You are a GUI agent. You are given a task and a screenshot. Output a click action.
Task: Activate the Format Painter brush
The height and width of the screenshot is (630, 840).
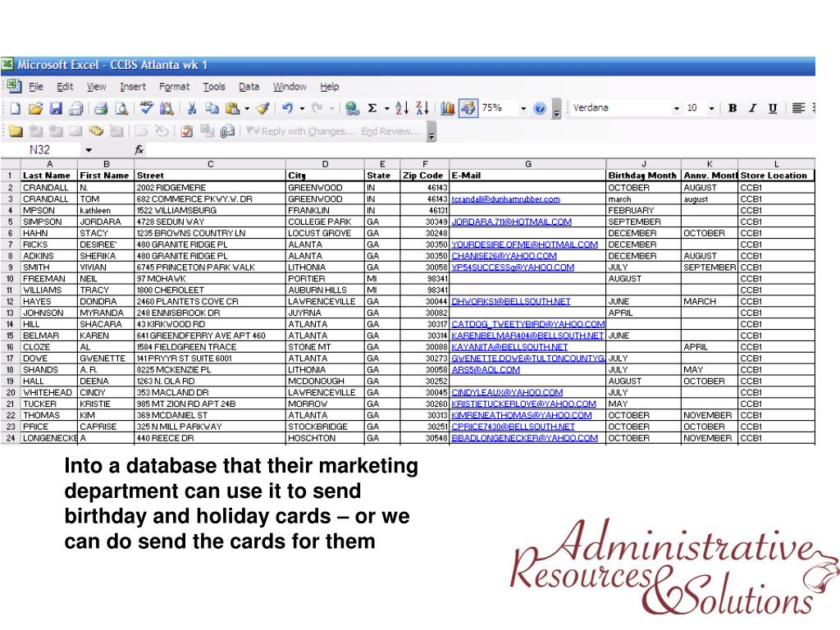[x=262, y=109]
